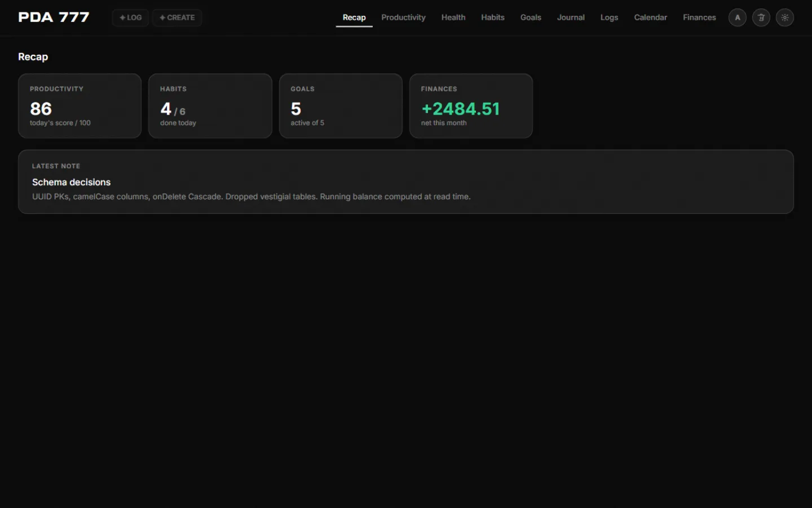This screenshot has width=812, height=508.
Task: Click the PDA 777 logo
Action: click(x=54, y=17)
